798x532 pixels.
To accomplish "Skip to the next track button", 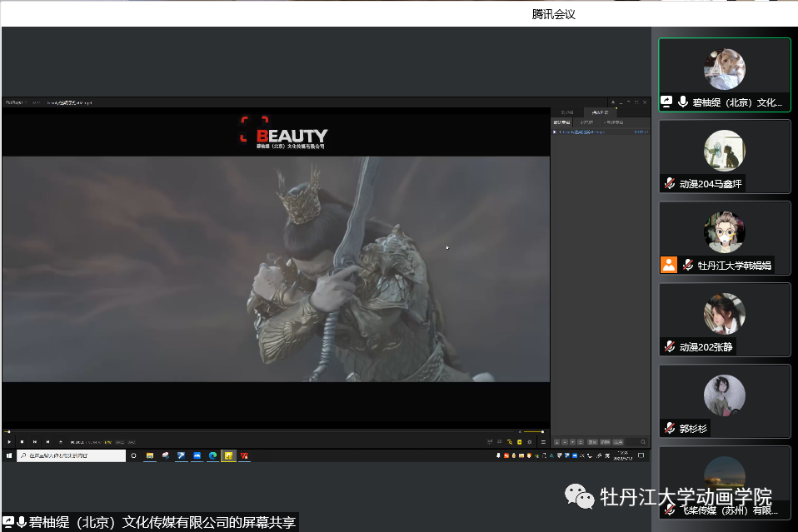I will tap(47, 442).
